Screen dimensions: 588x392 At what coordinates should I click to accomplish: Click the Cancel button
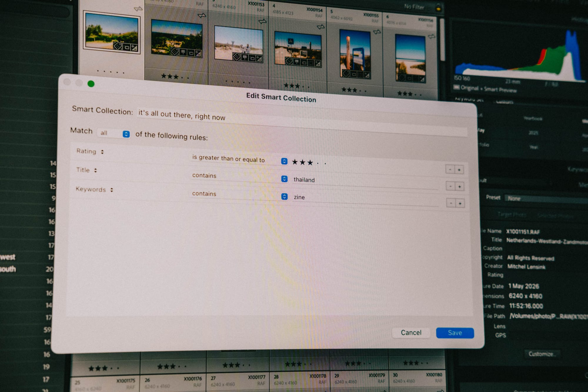point(411,332)
